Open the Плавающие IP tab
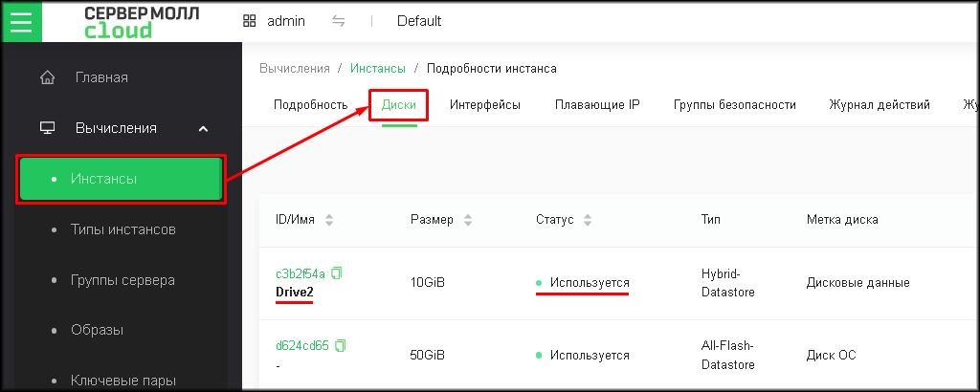This screenshot has width=980, height=392. (597, 105)
